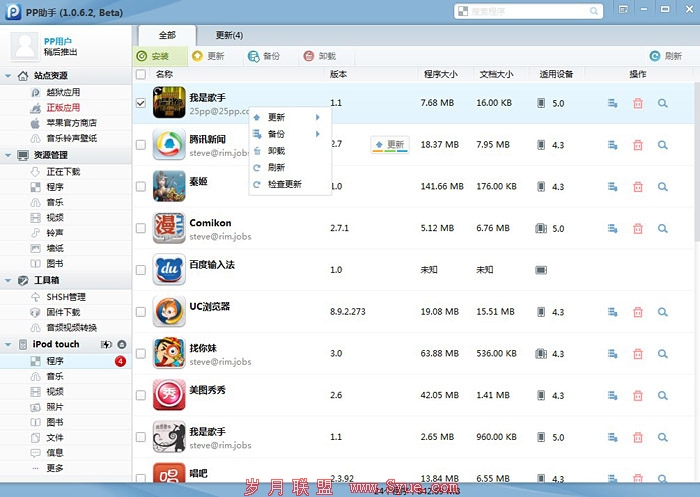
Task: Open 苹果官方商店 in the sidebar
Action: tap(71, 123)
